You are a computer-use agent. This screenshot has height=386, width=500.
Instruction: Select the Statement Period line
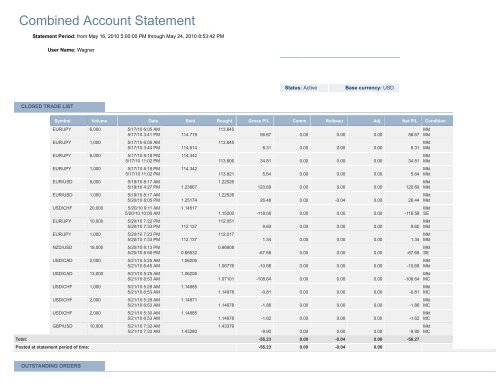pos(128,36)
